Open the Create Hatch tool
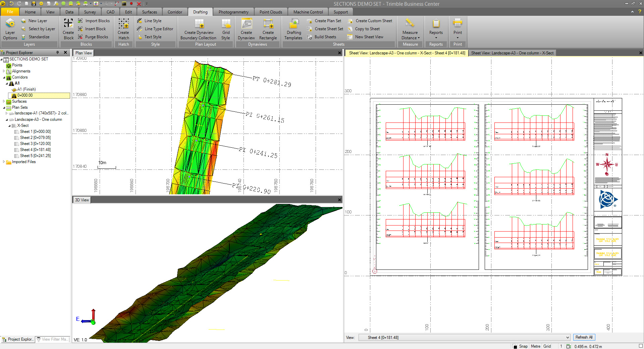 point(123,29)
